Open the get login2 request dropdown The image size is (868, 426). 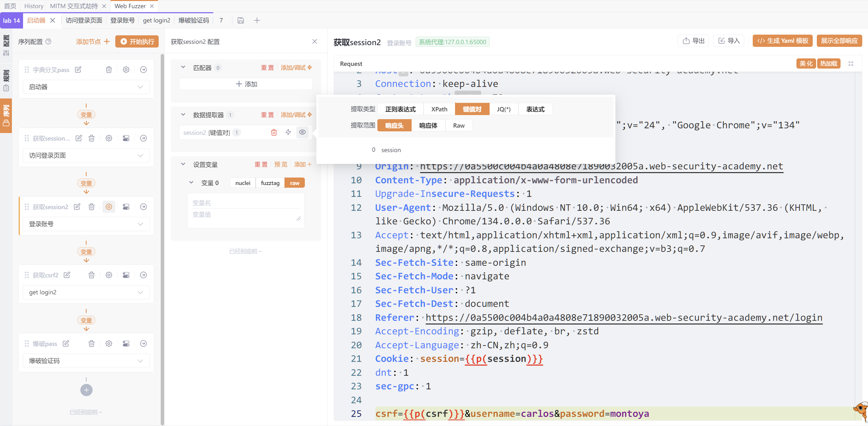(x=86, y=292)
